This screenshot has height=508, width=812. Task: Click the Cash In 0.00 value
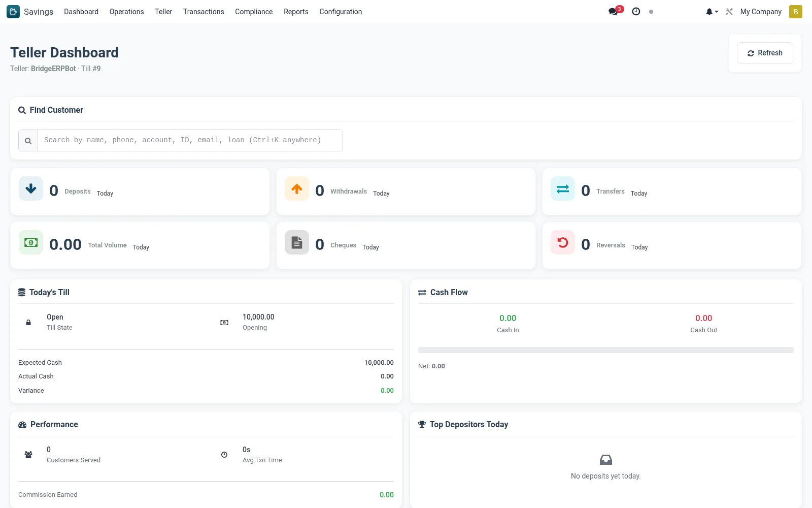(x=507, y=318)
